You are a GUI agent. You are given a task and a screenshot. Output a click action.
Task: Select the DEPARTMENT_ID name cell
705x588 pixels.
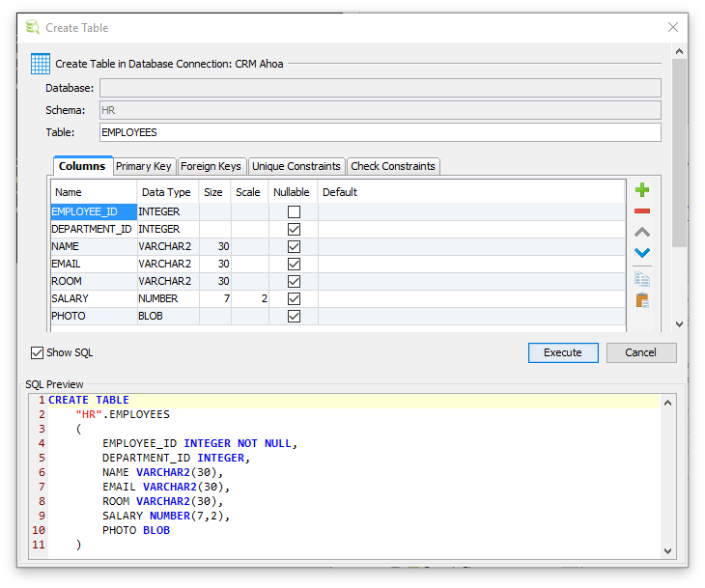coord(94,229)
